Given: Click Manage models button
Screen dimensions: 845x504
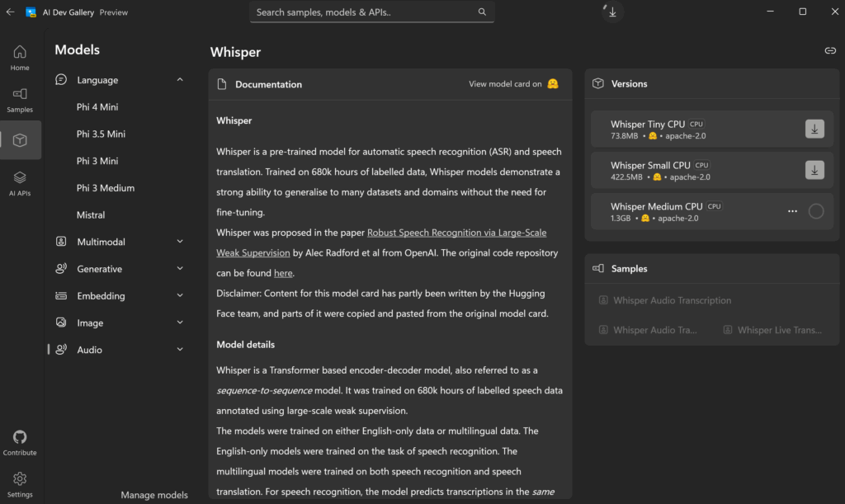Looking at the screenshot, I should pos(154,495).
